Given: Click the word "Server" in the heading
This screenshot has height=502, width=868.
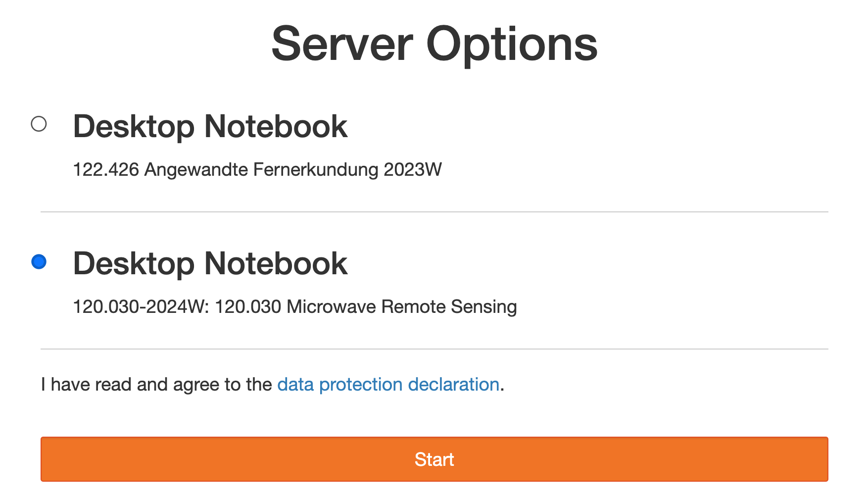Looking at the screenshot, I should click(x=342, y=45).
